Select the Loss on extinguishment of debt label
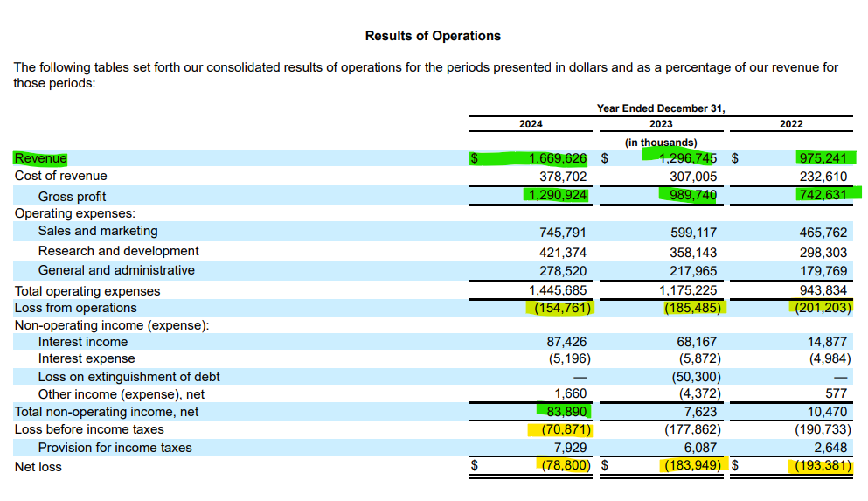The image size is (868, 501). [x=129, y=377]
